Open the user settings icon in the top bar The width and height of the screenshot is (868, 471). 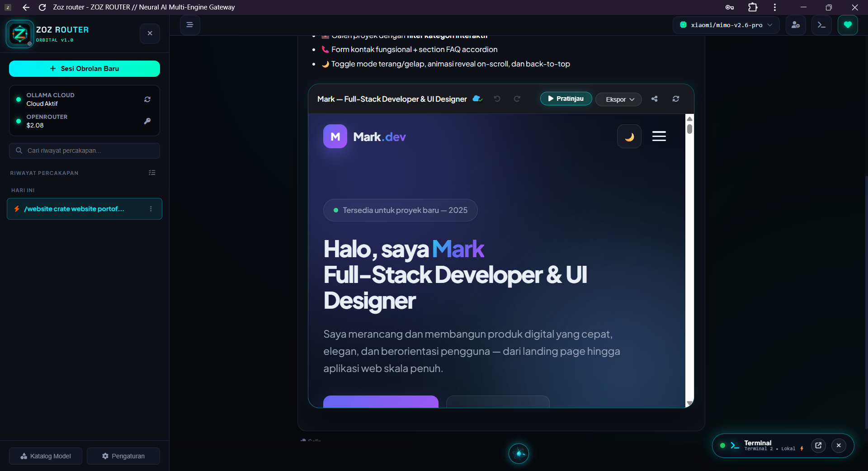point(796,25)
